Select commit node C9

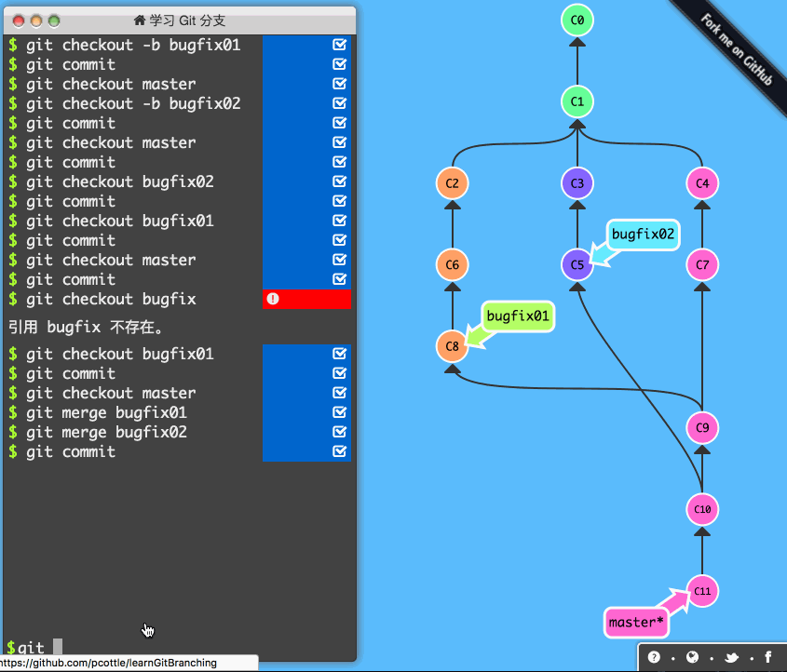pos(702,428)
